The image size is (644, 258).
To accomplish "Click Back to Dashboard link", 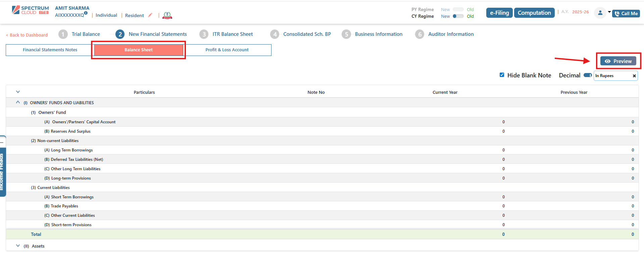I will click(27, 35).
